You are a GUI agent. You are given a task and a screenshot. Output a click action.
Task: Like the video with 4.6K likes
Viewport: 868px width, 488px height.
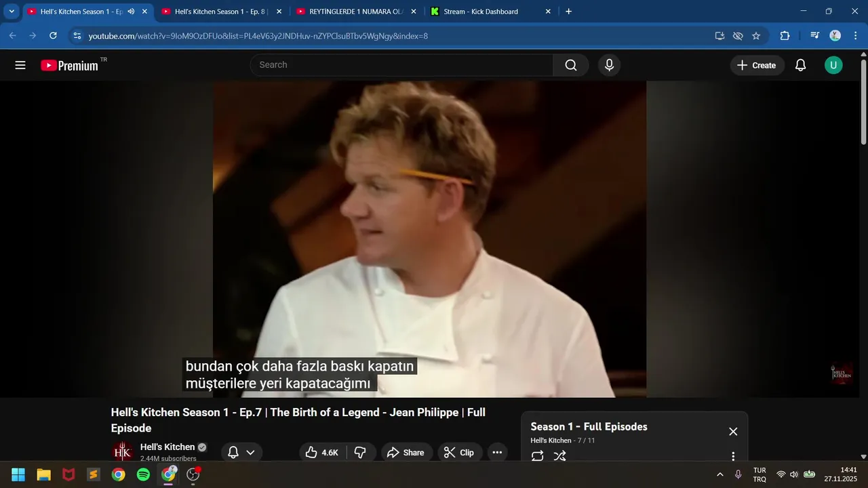[x=322, y=453]
